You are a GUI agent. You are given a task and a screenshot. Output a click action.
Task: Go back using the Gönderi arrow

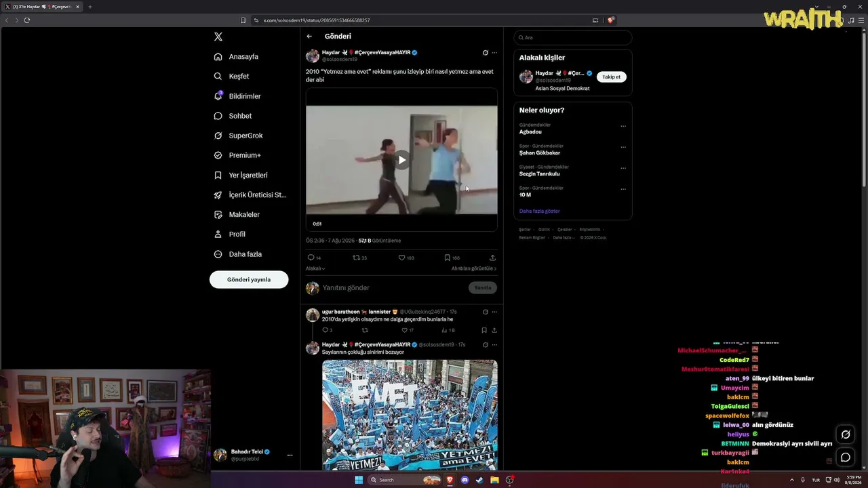point(309,37)
